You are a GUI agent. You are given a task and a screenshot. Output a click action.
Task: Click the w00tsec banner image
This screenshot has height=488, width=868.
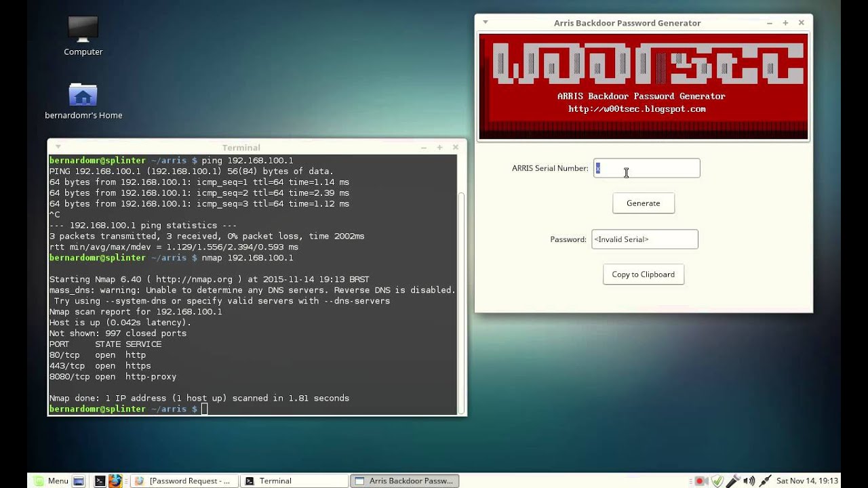(x=643, y=86)
